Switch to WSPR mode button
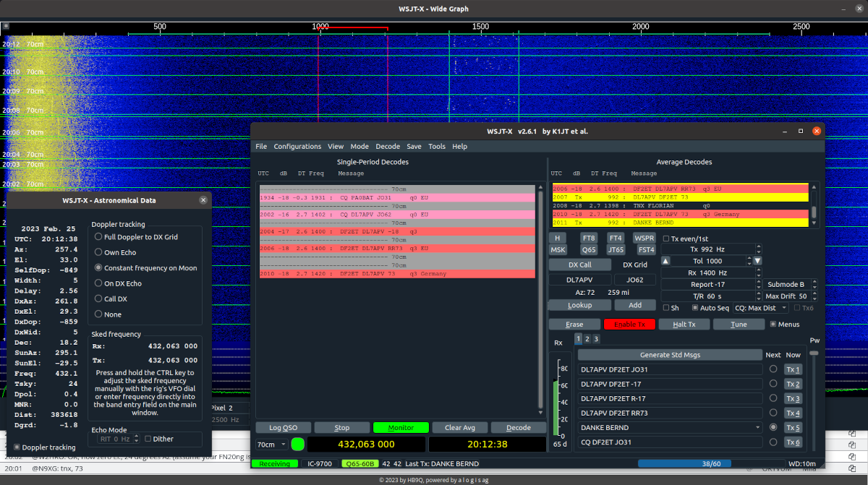 pyautogui.click(x=644, y=238)
